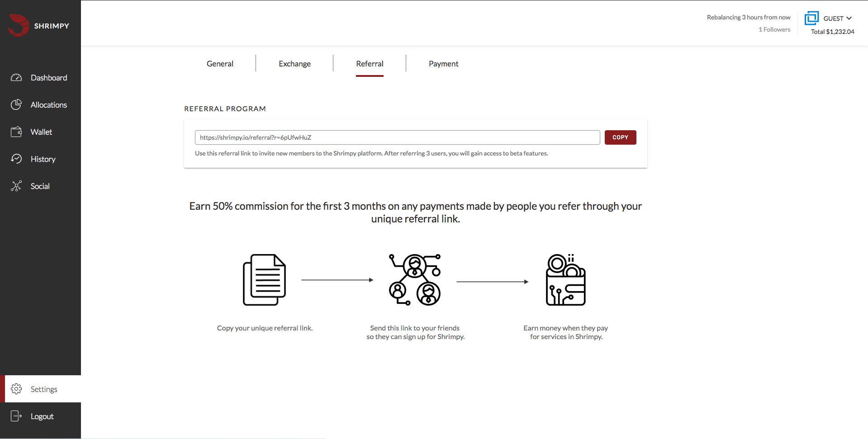The height and width of the screenshot is (439, 868).
Task: Open the Payment tab
Action: [x=444, y=64]
